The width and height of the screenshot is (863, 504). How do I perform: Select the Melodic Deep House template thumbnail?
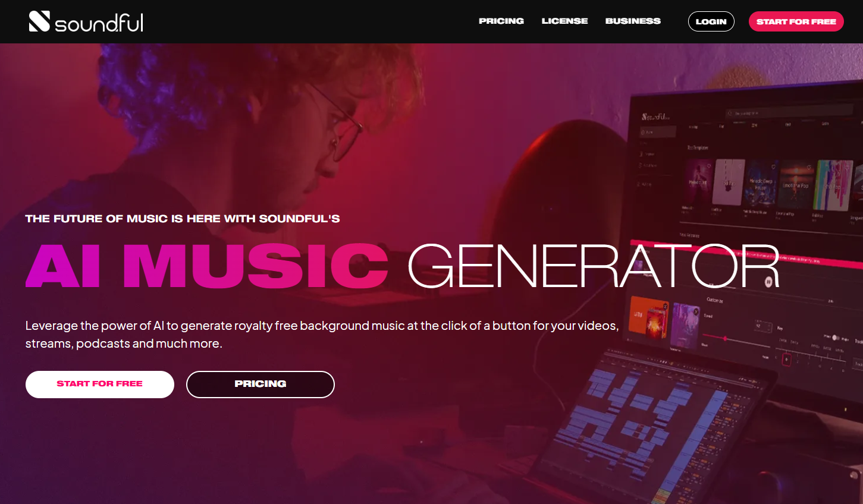point(761,183)
